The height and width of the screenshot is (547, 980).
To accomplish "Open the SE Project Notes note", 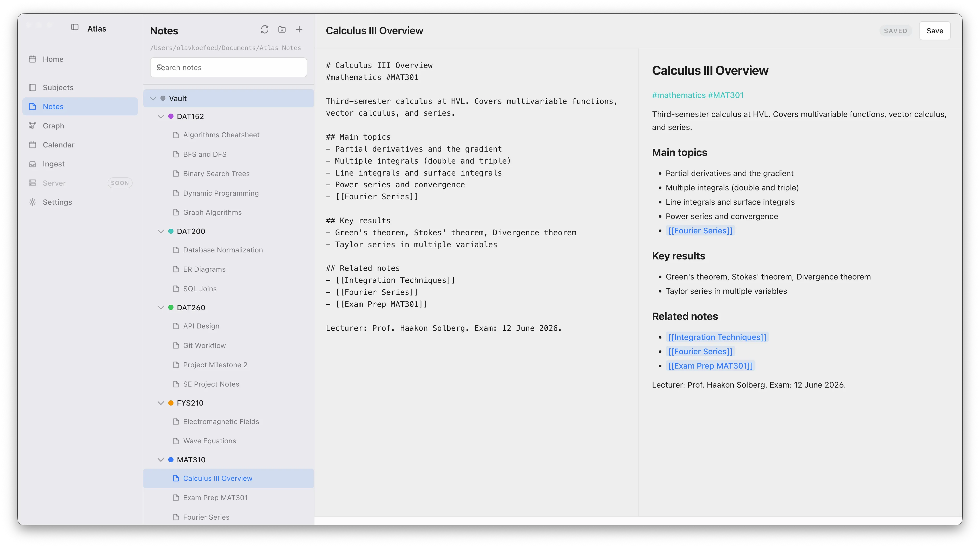I will click(x=228, y=384).
